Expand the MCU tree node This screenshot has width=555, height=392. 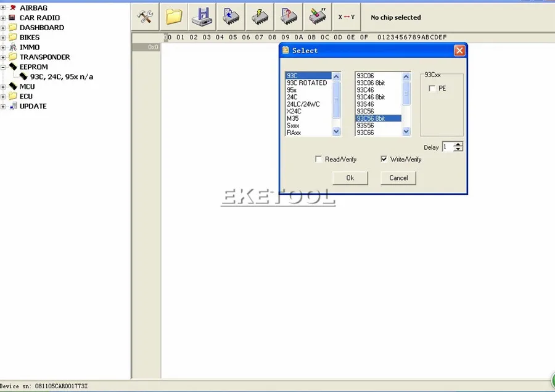pos(3,87)
